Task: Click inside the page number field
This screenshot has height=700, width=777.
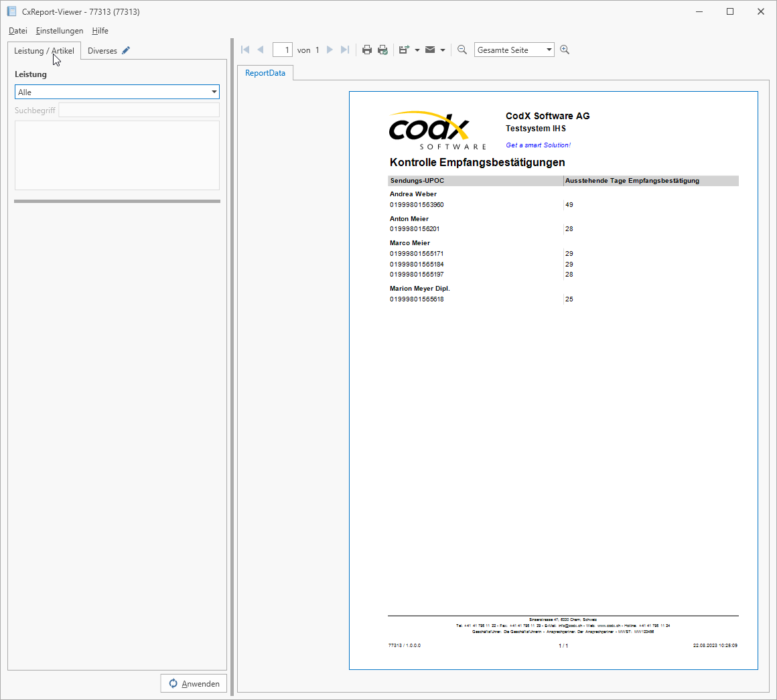Action: (282, 49)
